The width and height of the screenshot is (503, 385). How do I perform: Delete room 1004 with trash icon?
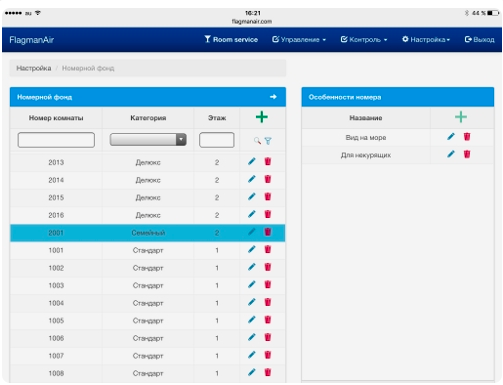(x=268, y=302)
